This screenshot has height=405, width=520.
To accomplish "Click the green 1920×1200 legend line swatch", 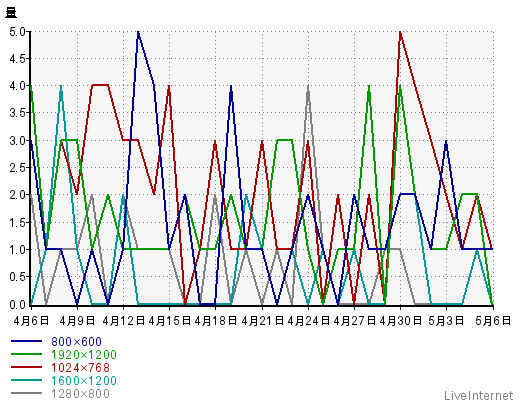I will (27, 354).
